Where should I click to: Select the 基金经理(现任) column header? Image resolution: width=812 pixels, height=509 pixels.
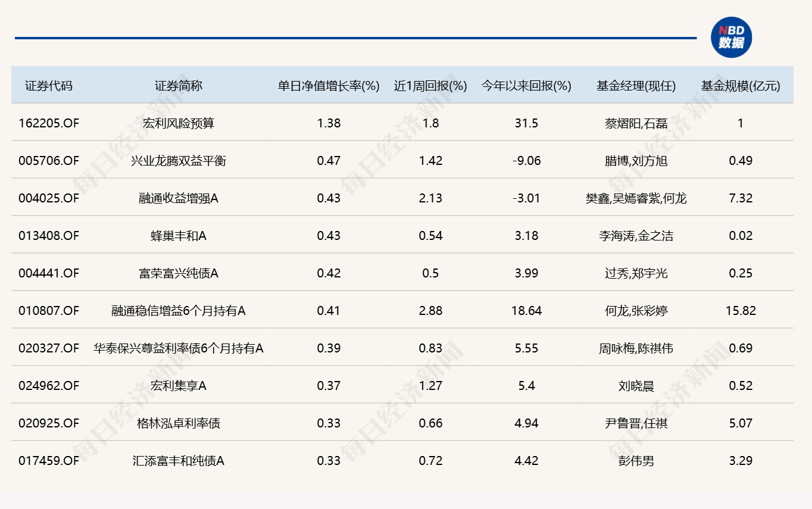636,86
